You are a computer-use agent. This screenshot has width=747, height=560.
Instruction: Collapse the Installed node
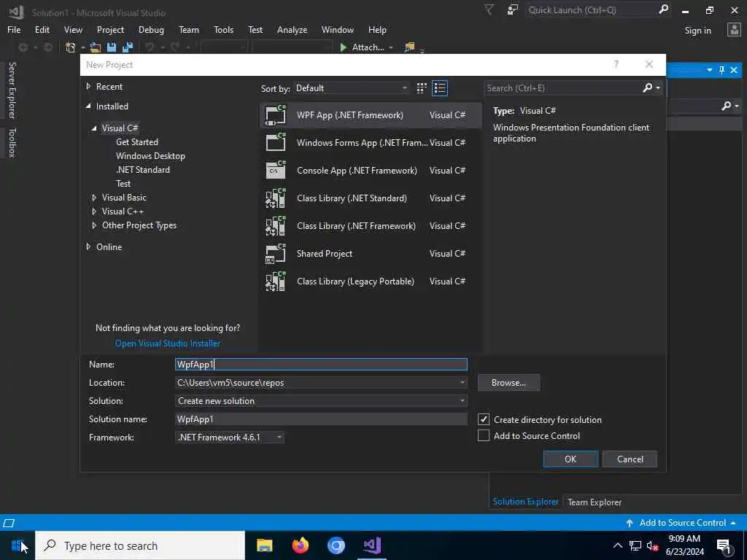point(88,106)
